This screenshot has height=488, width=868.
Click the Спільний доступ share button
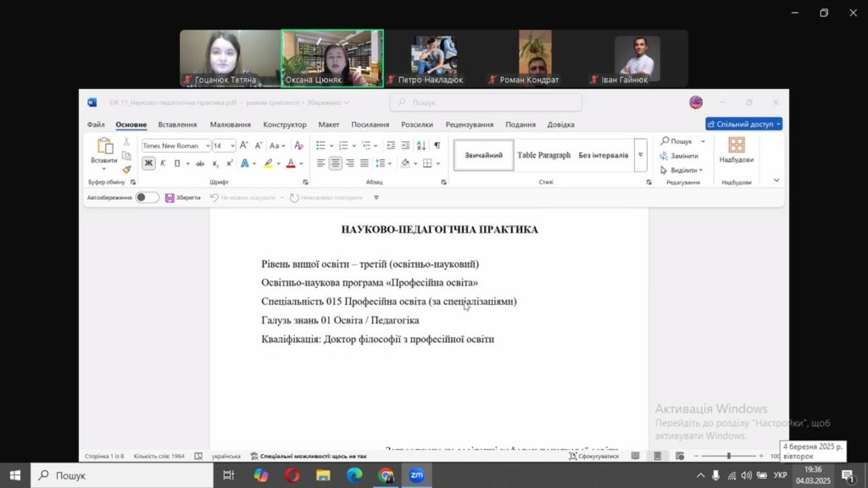(x=743, y=125)
